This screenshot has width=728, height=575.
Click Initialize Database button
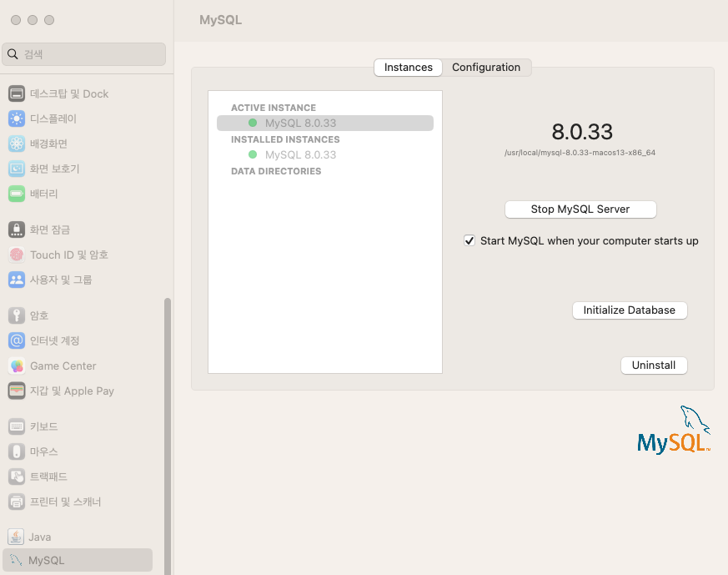click(x=629, y=310)
